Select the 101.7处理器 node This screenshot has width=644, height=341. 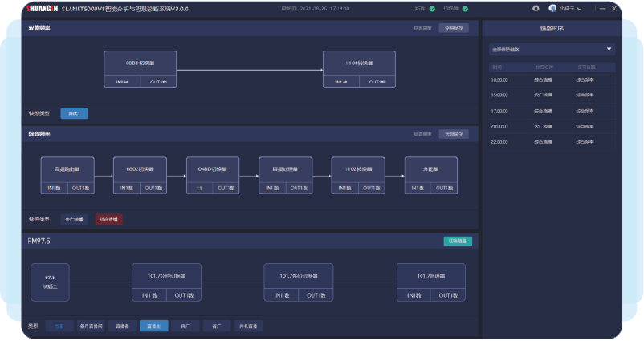[433, 275]
